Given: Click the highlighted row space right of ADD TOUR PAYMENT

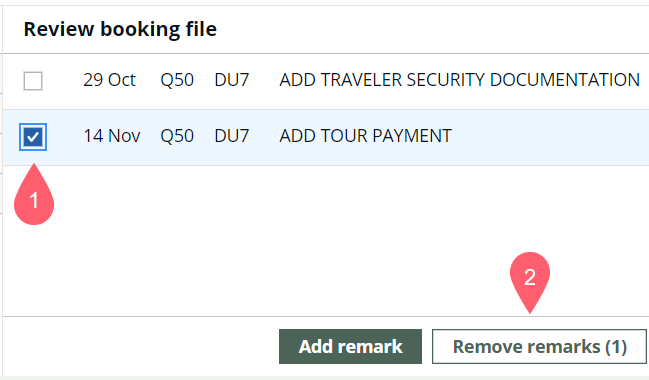Looking at the screenshot, I should tap(550, 137).
